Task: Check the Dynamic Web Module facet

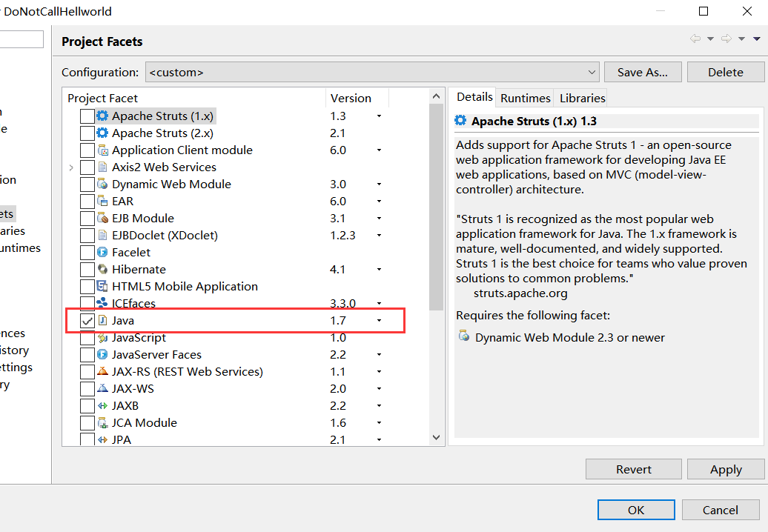Action: [x=87, y=184]
